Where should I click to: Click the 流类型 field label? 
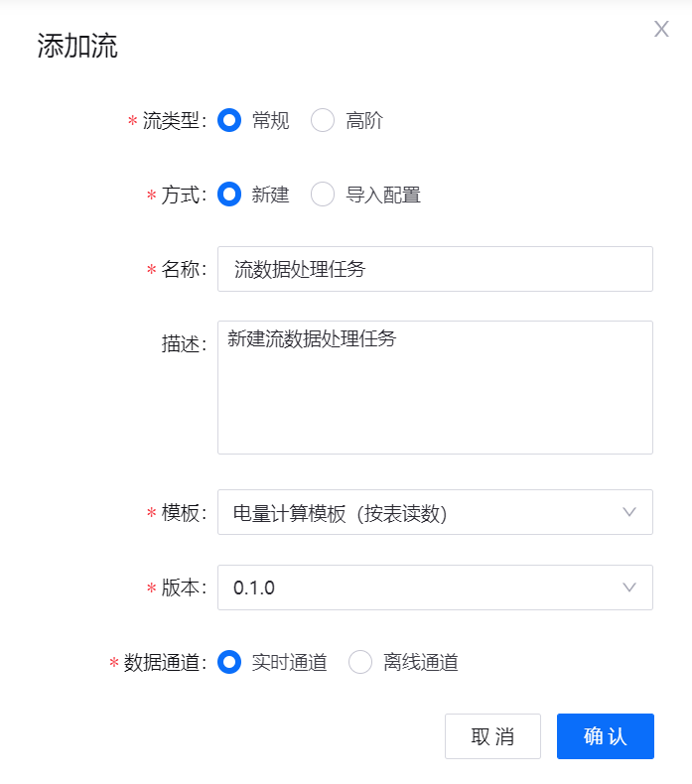173,121
